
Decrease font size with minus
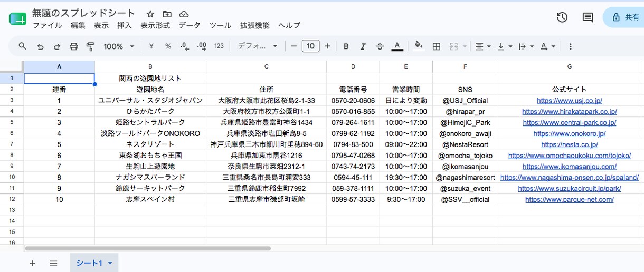[x=294, y=46]
